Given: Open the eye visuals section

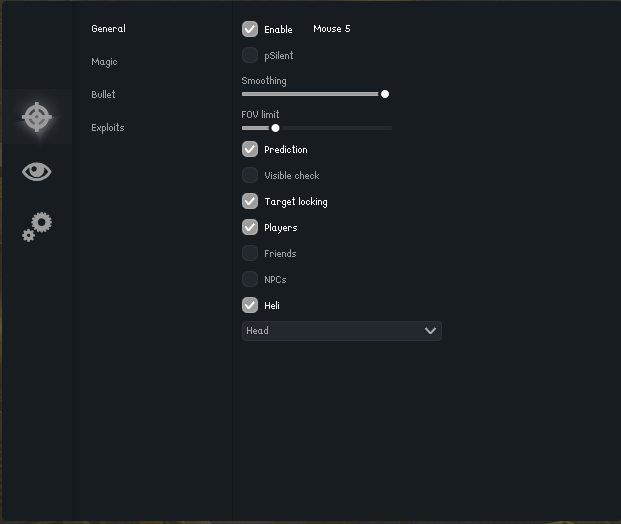Looking at the screenshot, I should click(x=37, y=172).
